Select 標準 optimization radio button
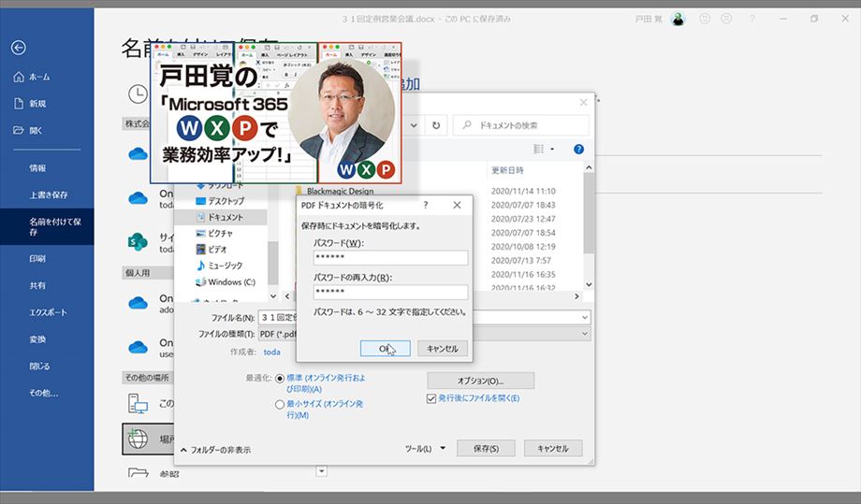861x504 pixels. [x=280, y=379]
